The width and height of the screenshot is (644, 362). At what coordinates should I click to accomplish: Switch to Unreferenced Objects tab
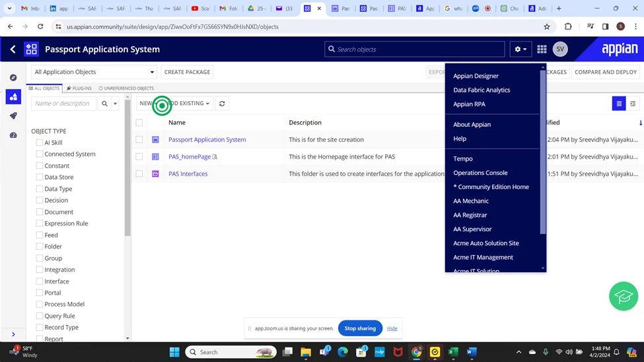pos(126,89)
